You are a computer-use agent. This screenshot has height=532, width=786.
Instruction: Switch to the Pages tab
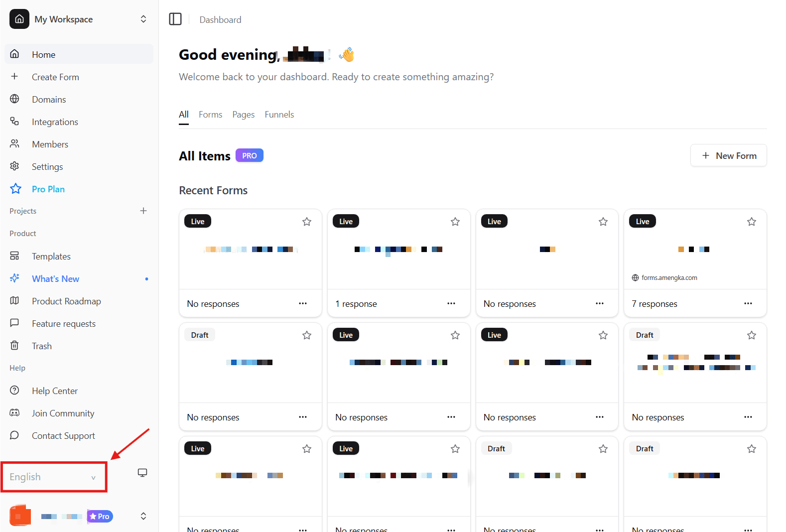pyautogui.click(x=243, y=115)
